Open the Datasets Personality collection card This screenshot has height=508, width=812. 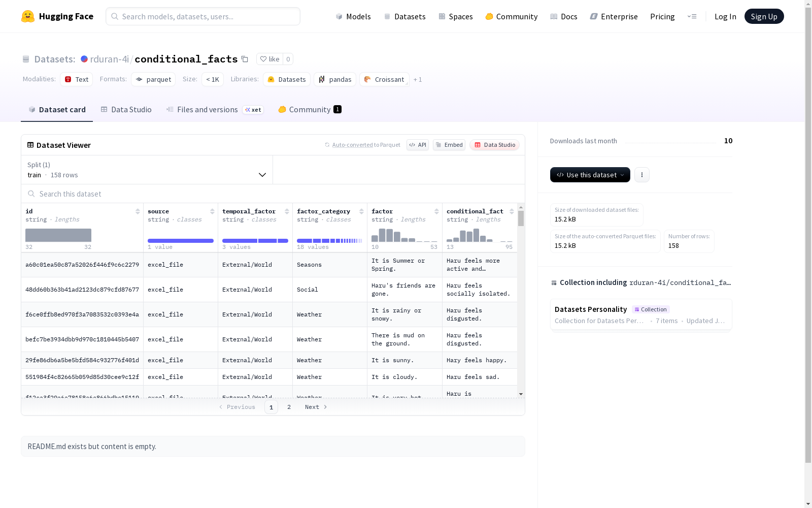point(641,315)
